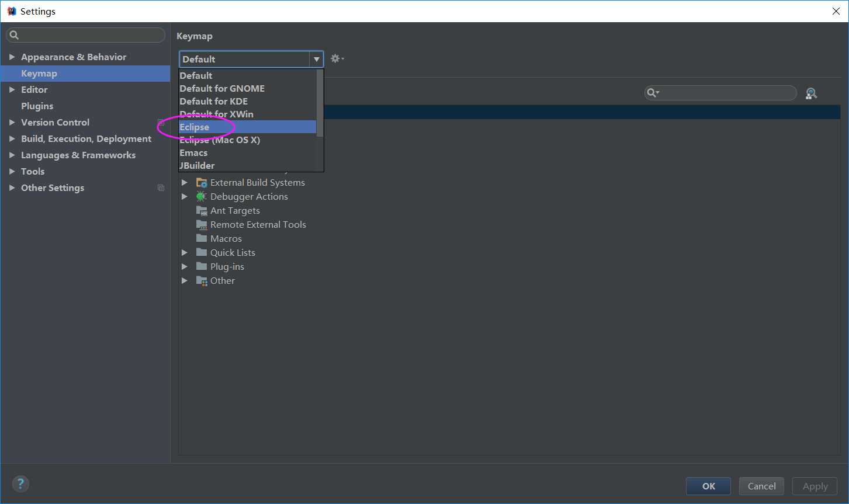Click the Find Actions by Shortcut icon
Image resolution: width=849 pixels, height=504 pixels.
tap(811, 93)
